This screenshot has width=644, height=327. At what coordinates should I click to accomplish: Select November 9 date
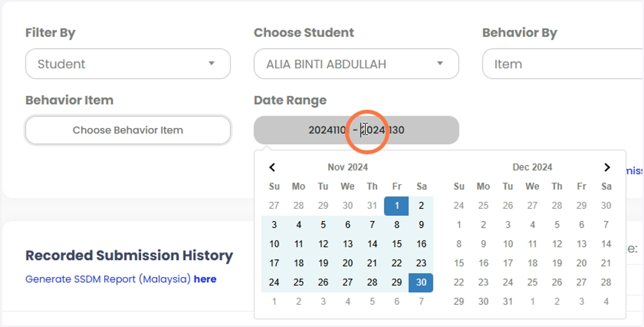(x=421, y=225)
